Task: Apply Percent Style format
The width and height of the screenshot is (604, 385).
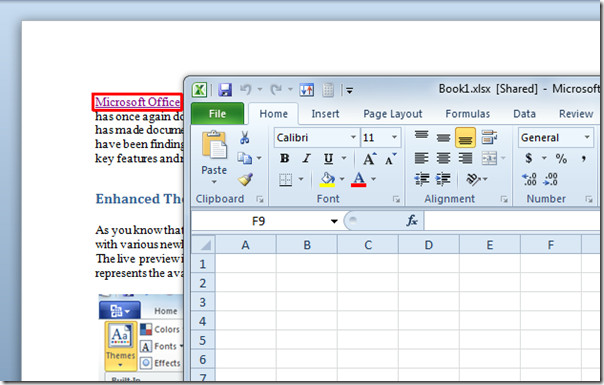Action: pyautogui.click(x=561, y=158)
